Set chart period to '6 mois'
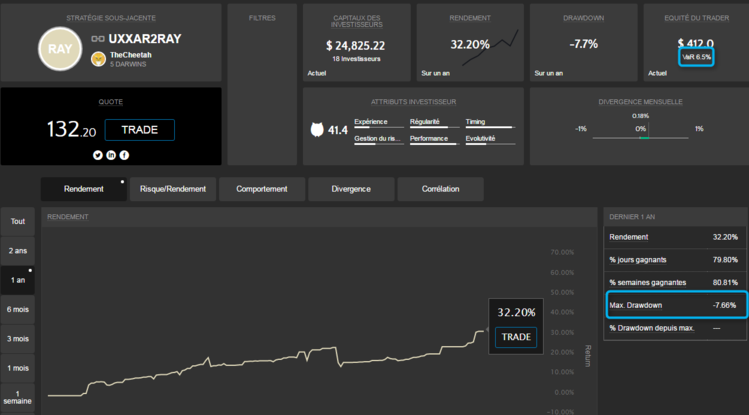The width and height of the screenshot is (749, 415). pos(18,309)
